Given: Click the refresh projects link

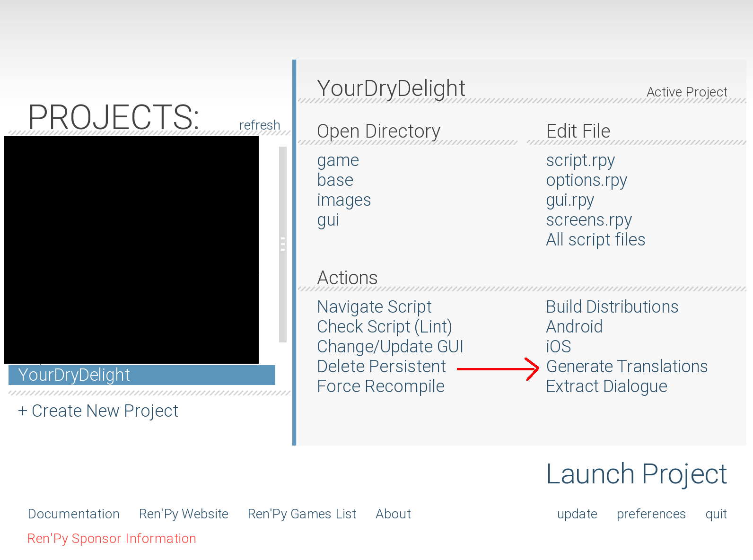Looking at the screenshot, I should (x=260, y=125).
